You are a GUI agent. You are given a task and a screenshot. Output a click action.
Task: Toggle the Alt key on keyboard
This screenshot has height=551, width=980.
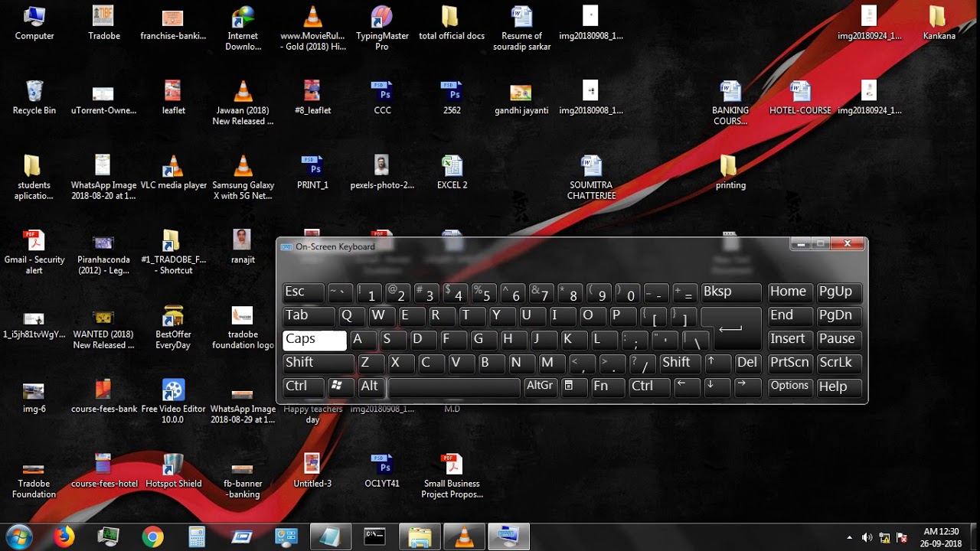[x=371, y=387]
